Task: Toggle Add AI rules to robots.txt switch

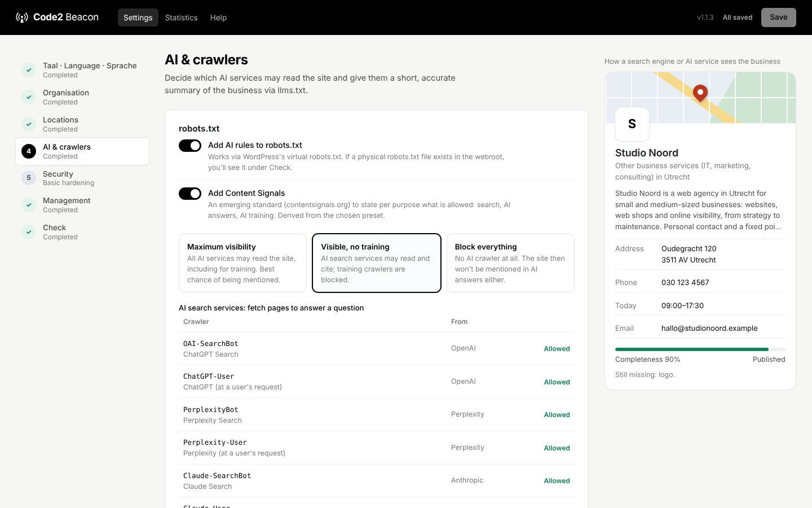Action: point(190,146)
